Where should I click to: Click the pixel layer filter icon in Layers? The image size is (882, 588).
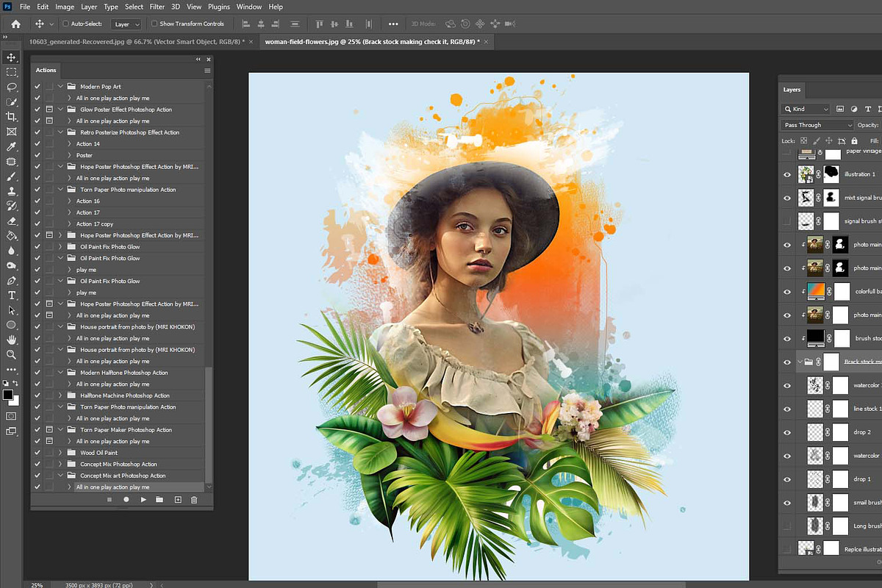[x=841, y=110]
